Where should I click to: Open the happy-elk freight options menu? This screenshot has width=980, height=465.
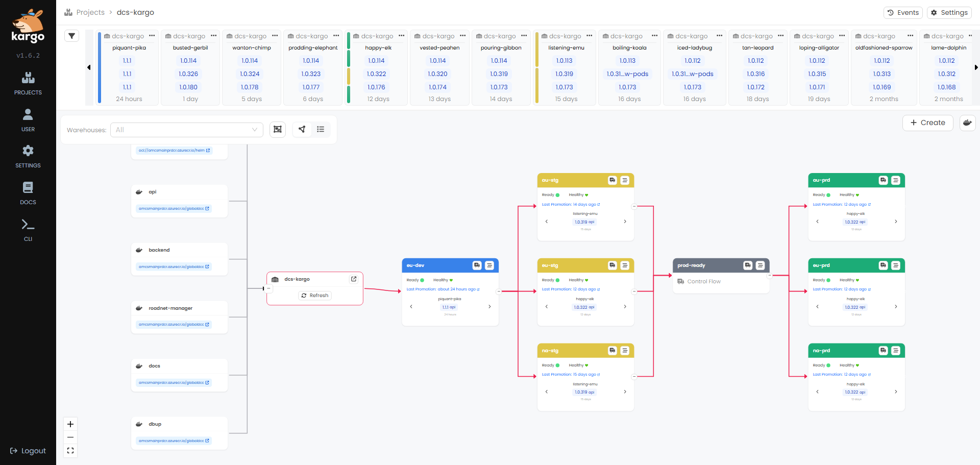[x=401, y=36]
